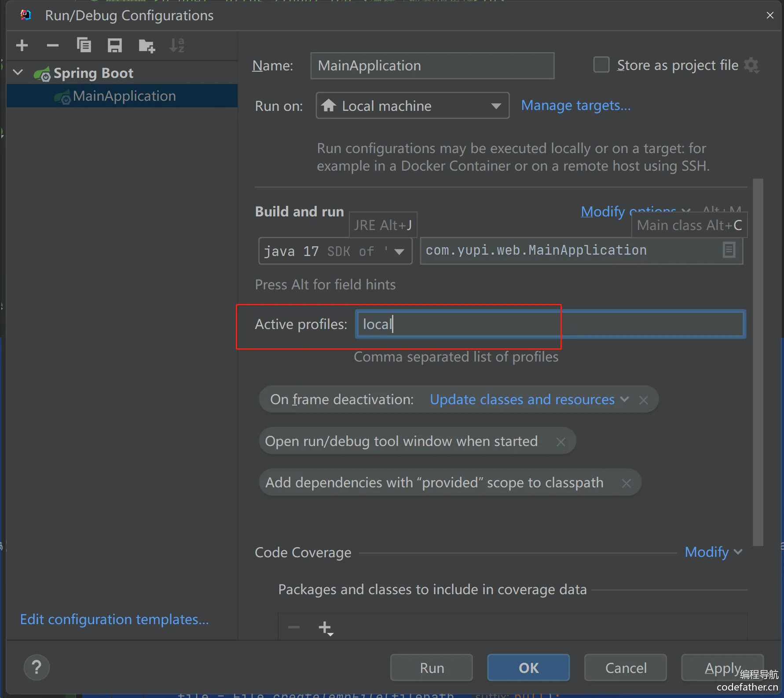Click the Run button
The height and width of the screenshot is (698, 784).
point(432,668)
